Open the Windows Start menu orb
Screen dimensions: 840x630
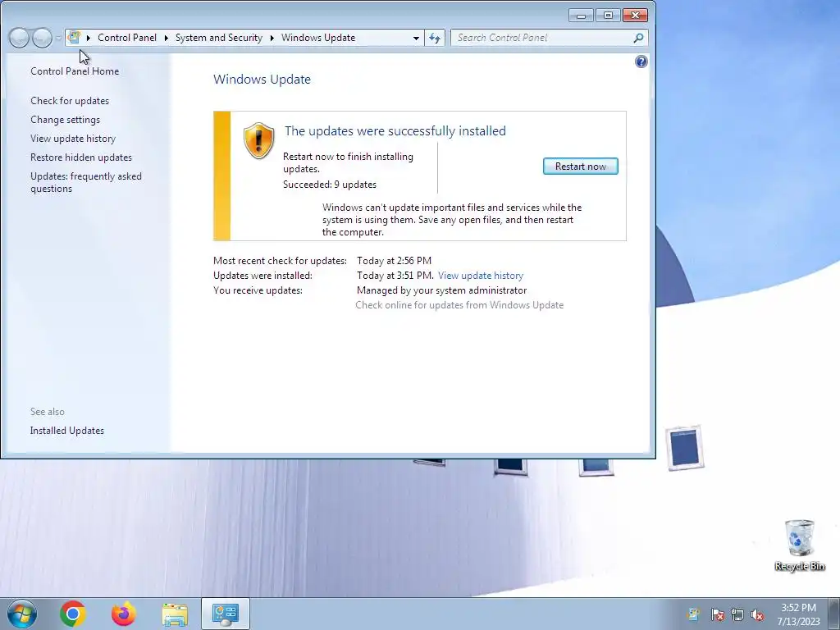tap(22, 614)
